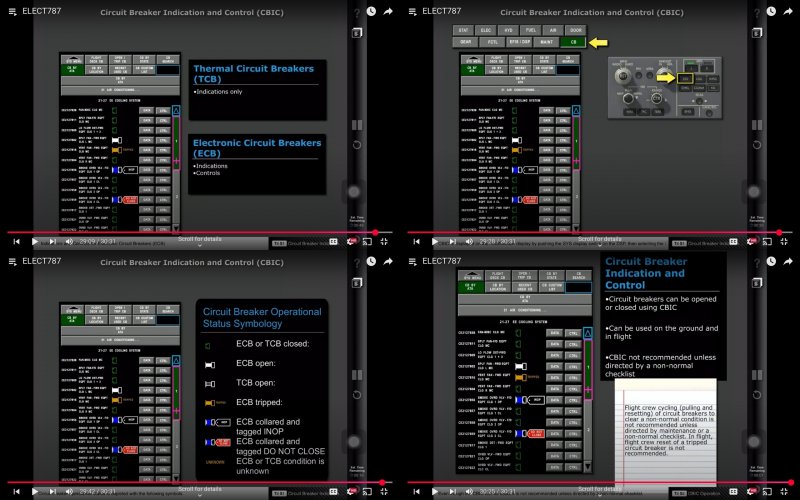Toggle closed captions on the 30:25 video
The image size is (800, 500).
pos(734,491)
